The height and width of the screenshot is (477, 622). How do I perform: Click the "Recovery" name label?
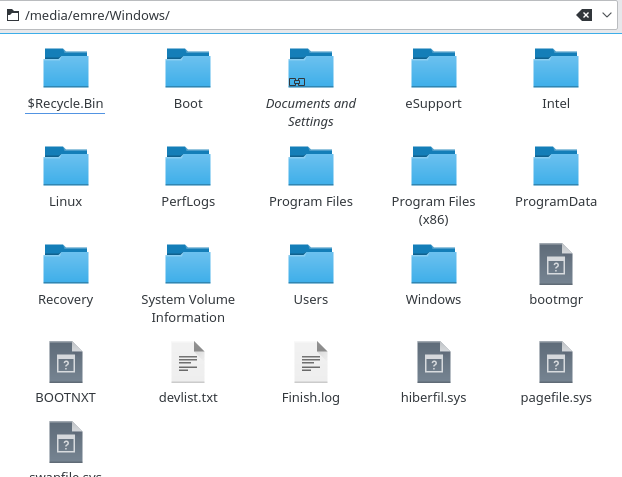[65, 300]
